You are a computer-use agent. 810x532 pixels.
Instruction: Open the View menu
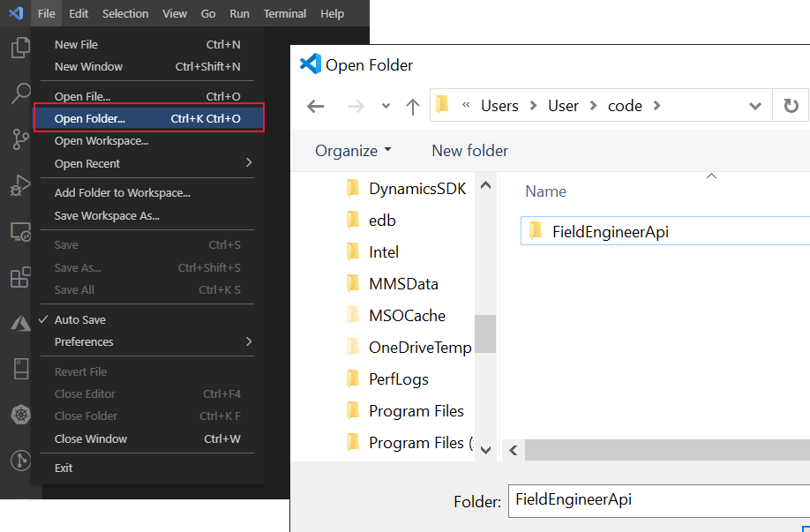[x=175, y=13]
